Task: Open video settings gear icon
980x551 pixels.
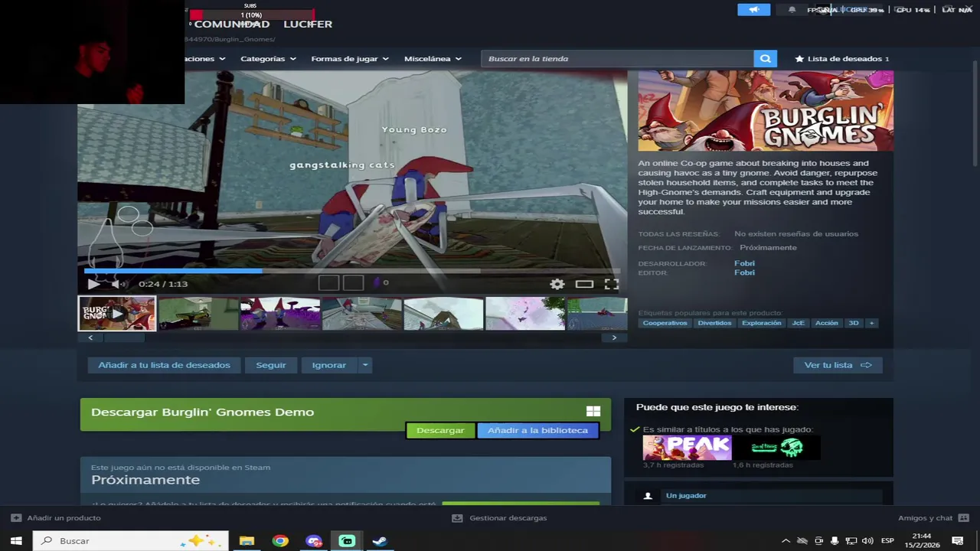Action: pos(557,284)
